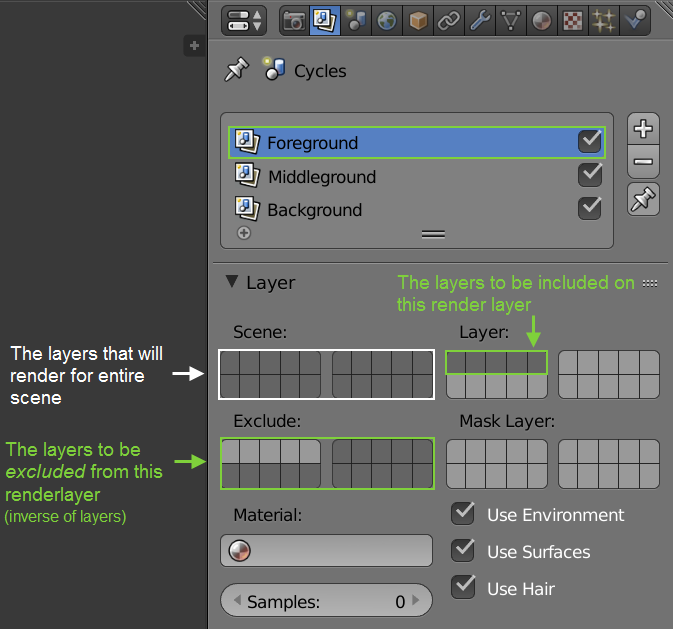Screen dimensions: 673x629
Task: Click the Layer panel drag grip dots
Action: click(650, 283)
